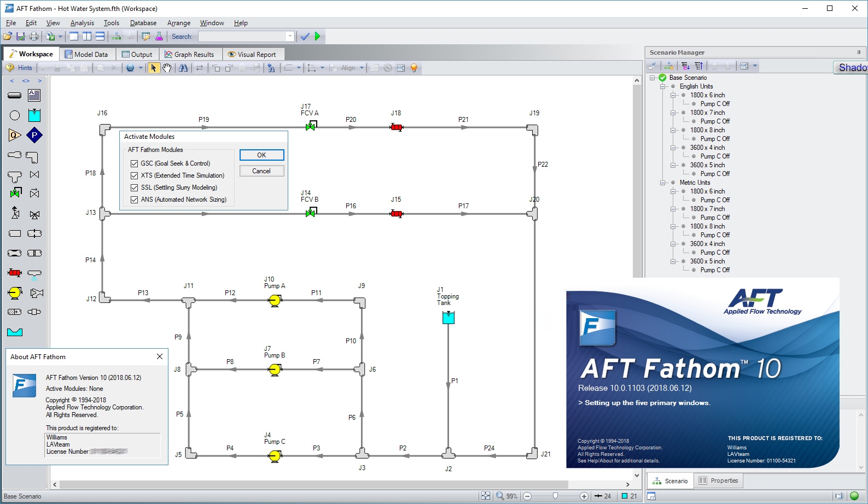Toggle GSC Goal Seek & Control checkbox
Screen dimensions: 868x504
tap(134, 163)
